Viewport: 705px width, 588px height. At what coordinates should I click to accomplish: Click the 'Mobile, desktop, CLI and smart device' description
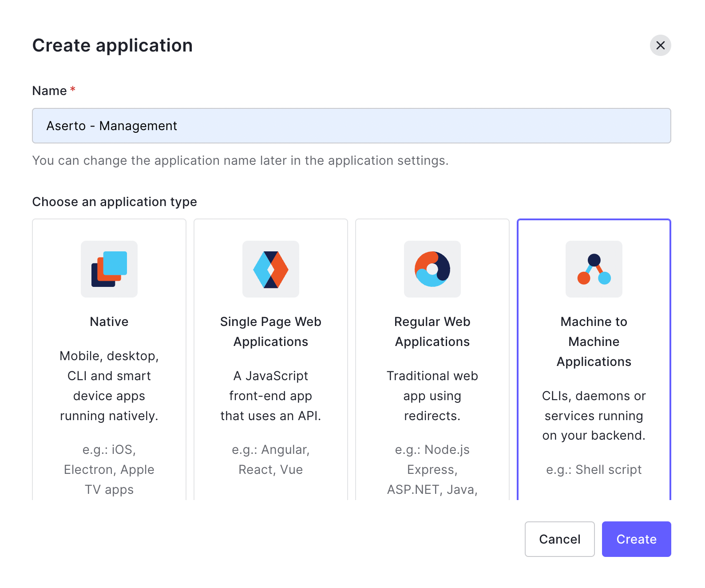[109, 386]
